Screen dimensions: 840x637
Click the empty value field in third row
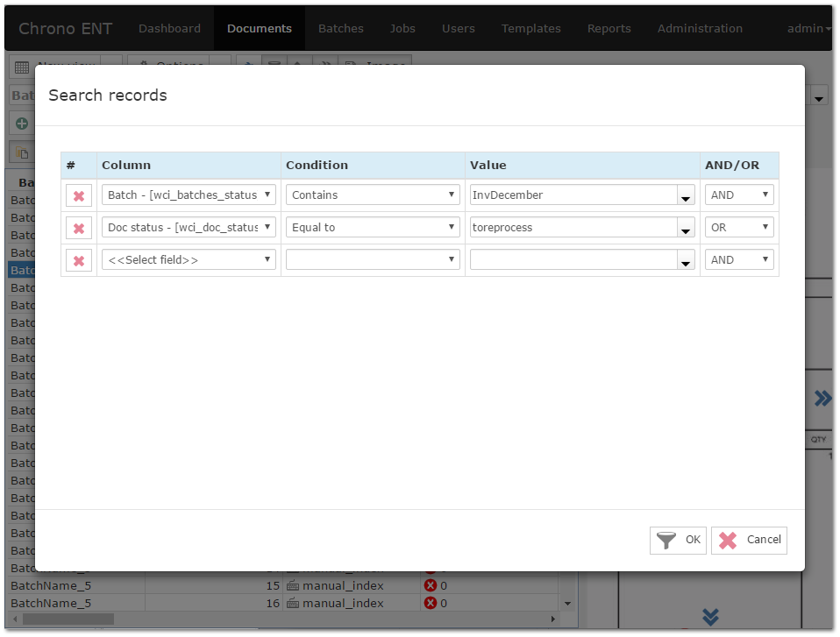pos(573,259)
